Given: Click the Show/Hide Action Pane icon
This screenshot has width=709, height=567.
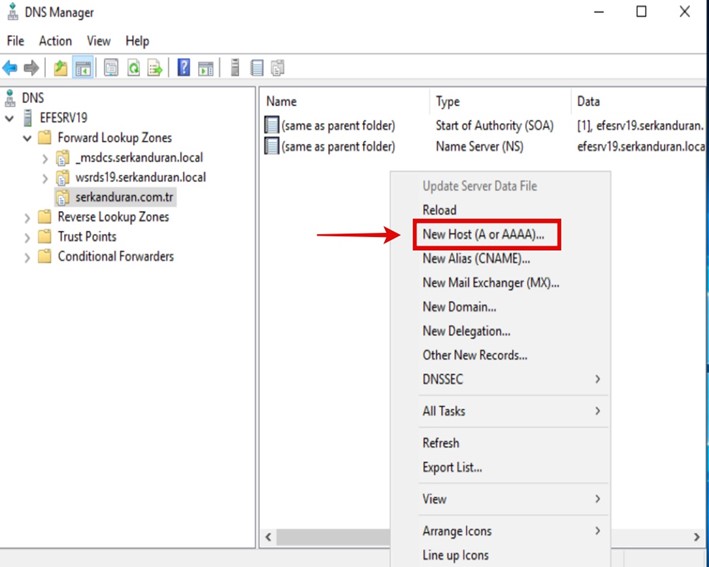Looking at the screenshot, I should pyautogui.click(x=205, y=68).
